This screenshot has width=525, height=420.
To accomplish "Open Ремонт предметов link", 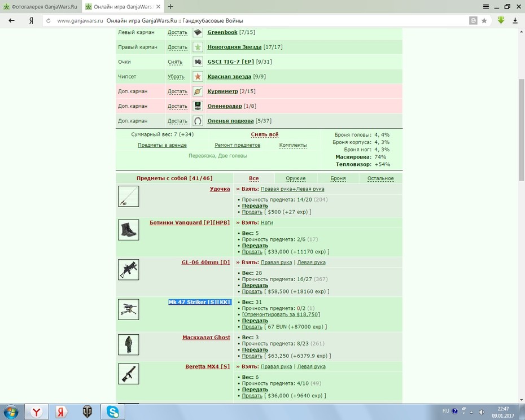I will [238, 145].
